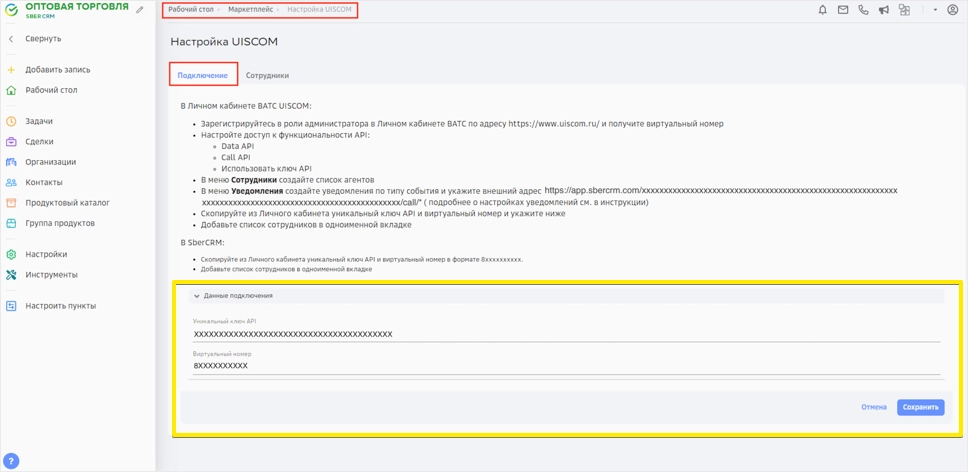
Task: Click Настройка UISCOM breadcrumb
Action: coord(319,10)
